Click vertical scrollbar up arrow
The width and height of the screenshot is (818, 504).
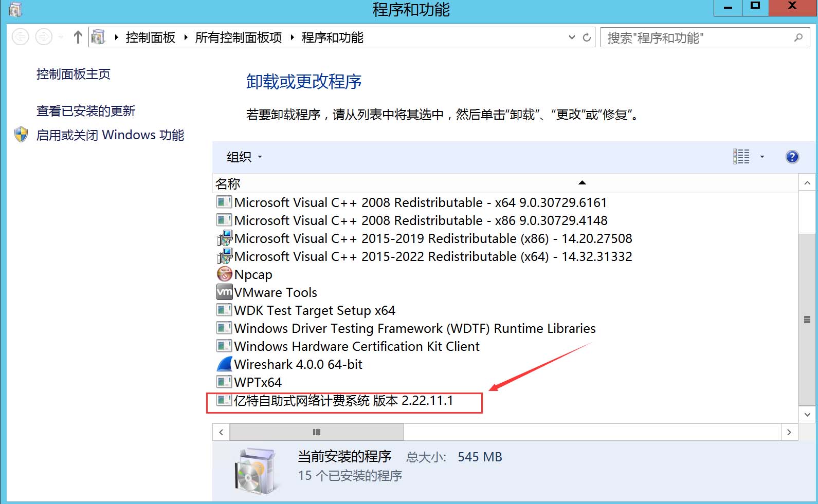807,183
